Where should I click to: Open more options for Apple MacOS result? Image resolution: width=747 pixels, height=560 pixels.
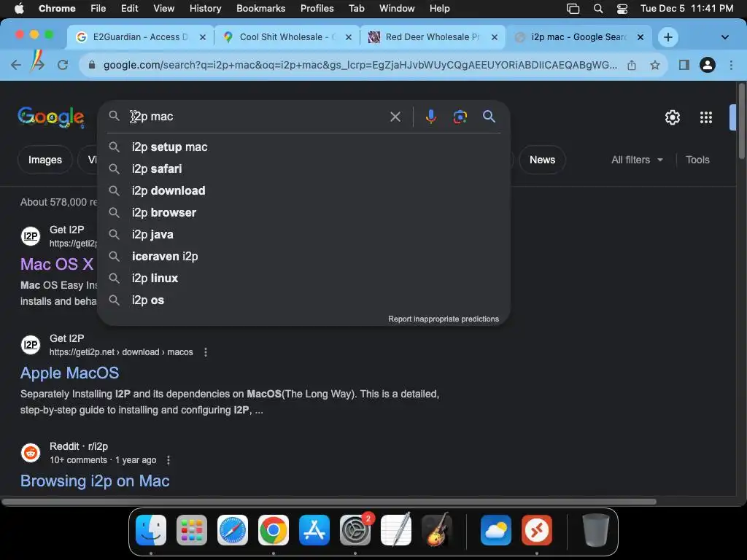[205, 352]
